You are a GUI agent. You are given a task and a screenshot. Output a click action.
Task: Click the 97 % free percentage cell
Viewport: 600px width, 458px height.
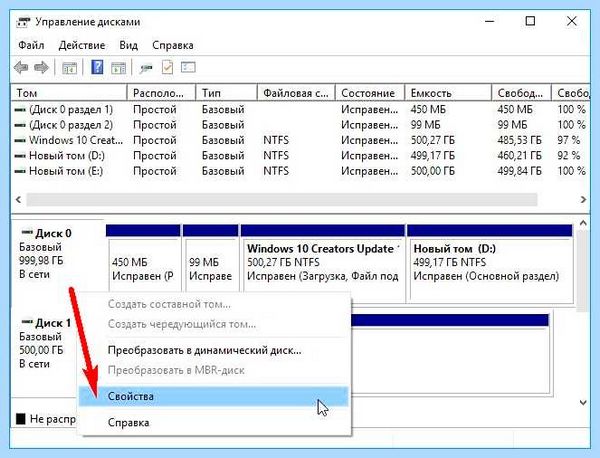[569, 140]
